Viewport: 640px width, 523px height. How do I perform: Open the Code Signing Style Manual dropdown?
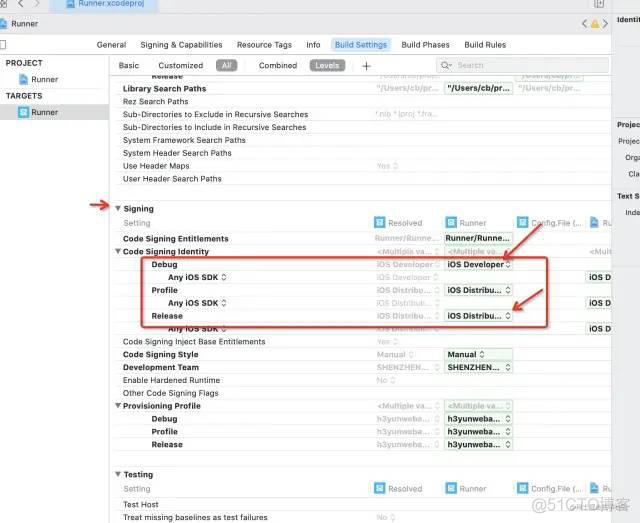point(478,354)
